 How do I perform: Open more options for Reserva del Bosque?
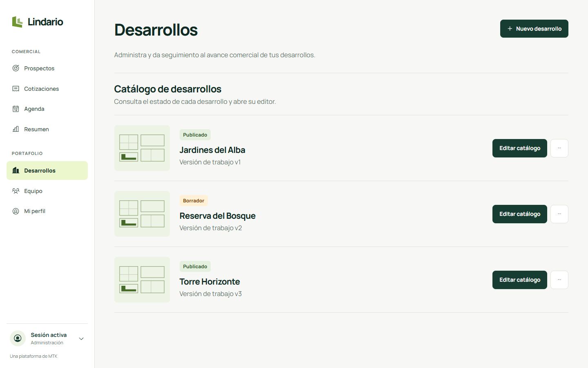pos(559,214)
